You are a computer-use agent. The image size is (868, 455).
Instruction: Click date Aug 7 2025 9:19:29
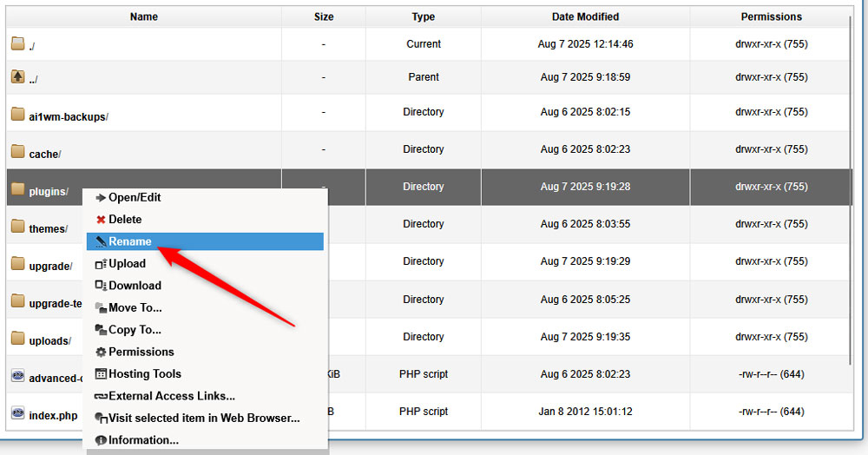[x=585, y=260]
